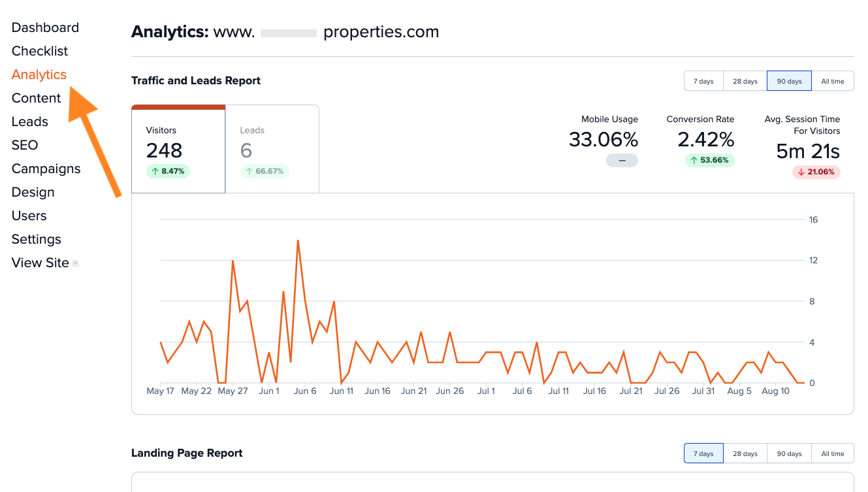
Task: Open the Campaigns page
Action: 46,168
